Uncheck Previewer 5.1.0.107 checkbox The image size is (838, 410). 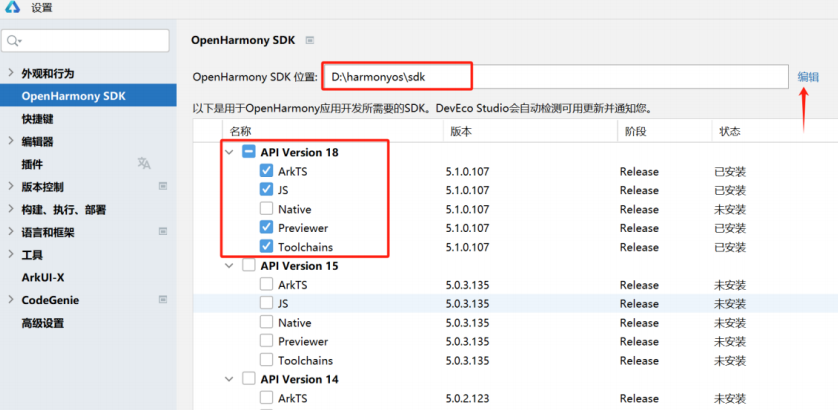[x=266, y=228]
